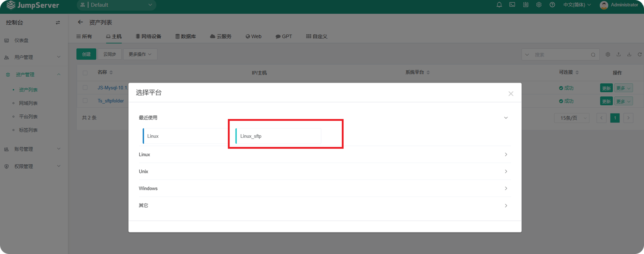This screenshot has height=254, width=644.
Task: Click the refresh table icon
Action: [639, 54]
